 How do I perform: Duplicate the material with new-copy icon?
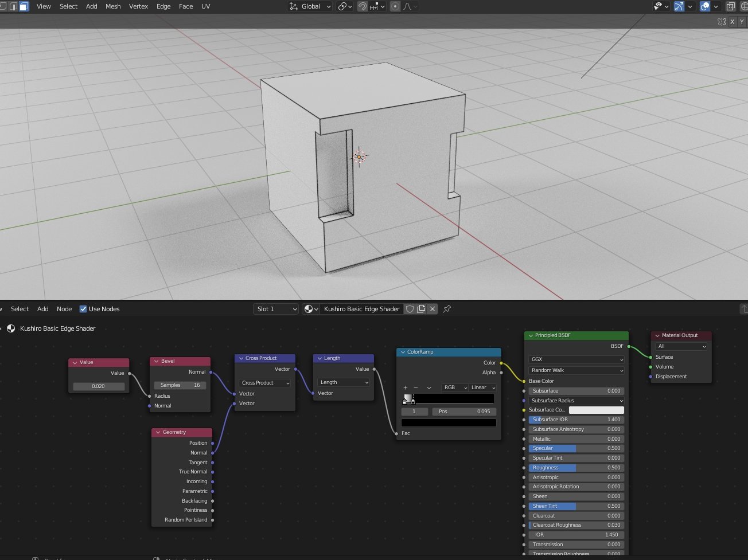pyautogui.click(x=421, y=309)
